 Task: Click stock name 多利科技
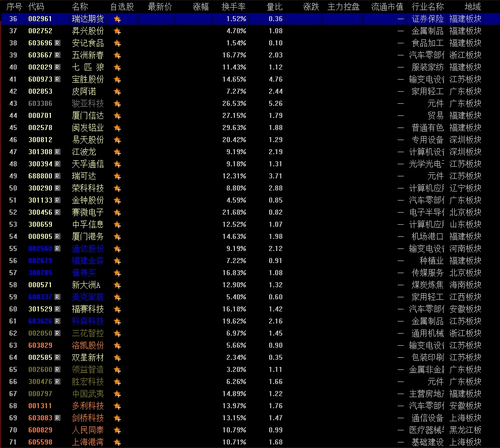coord(88,406)
